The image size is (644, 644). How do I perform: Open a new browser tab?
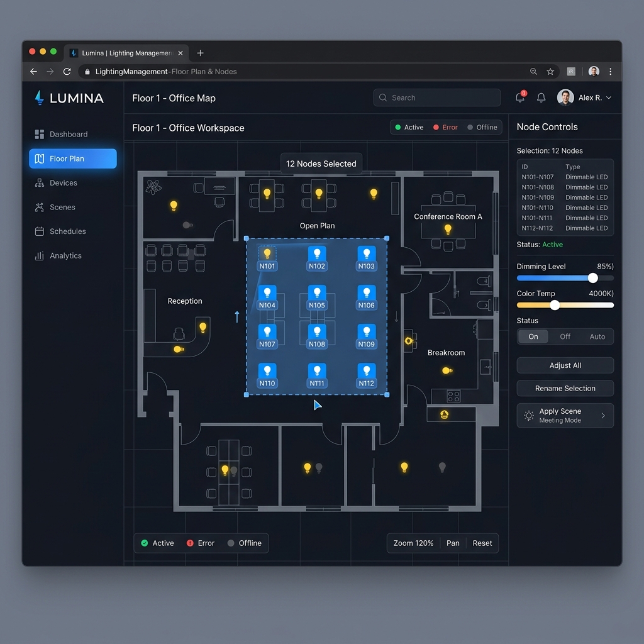(x=200, y=53)
